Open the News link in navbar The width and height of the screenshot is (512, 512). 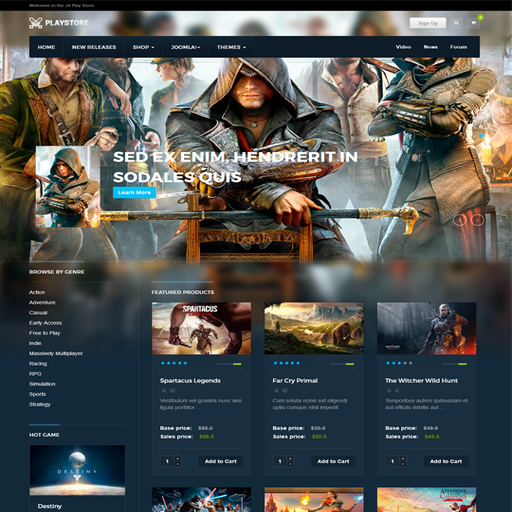point(431,47)
